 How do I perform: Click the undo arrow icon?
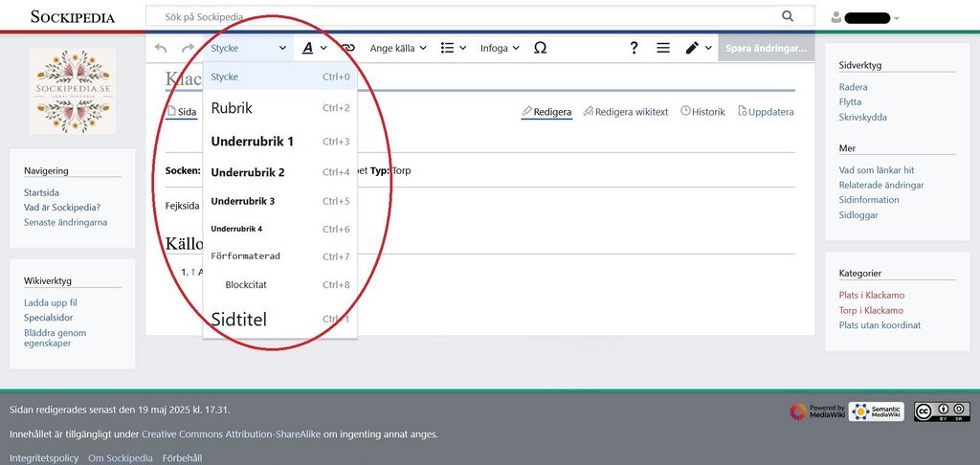161,48
